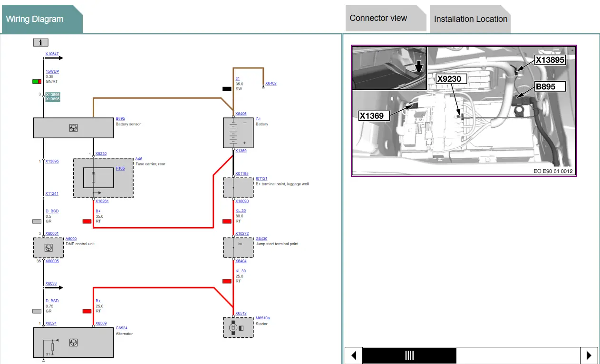Viewport: 600px width, 364px height.
Task: Click the DME control unit A6000 symbol
Action: pos(48,248)
